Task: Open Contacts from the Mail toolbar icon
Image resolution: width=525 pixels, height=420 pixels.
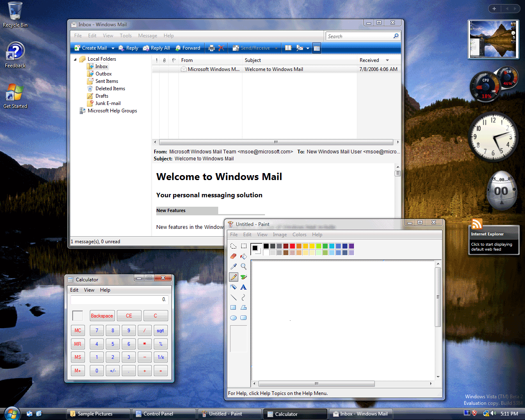Action: tap(288, 48)
